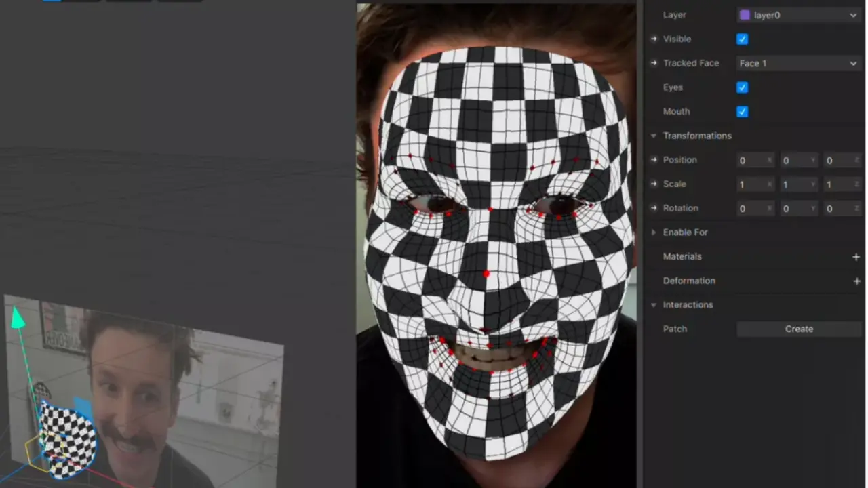Screen dimensions: 868x488
Task: Open the Layer dropdown showing layer0
Action: [x=798, y=15]
